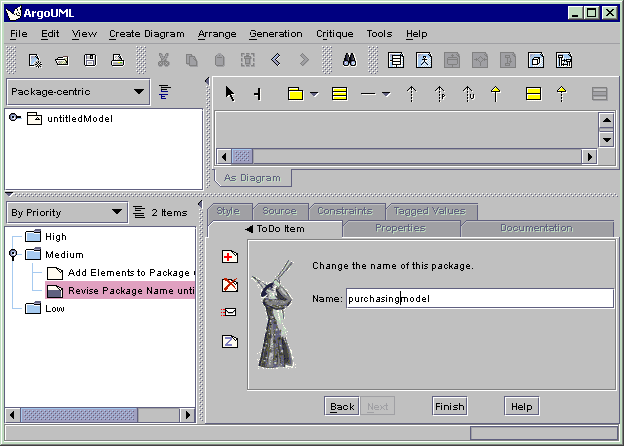Click the Resolve Item icon with red X
Viewport: 624px width, 446px height.
[229, 285]
